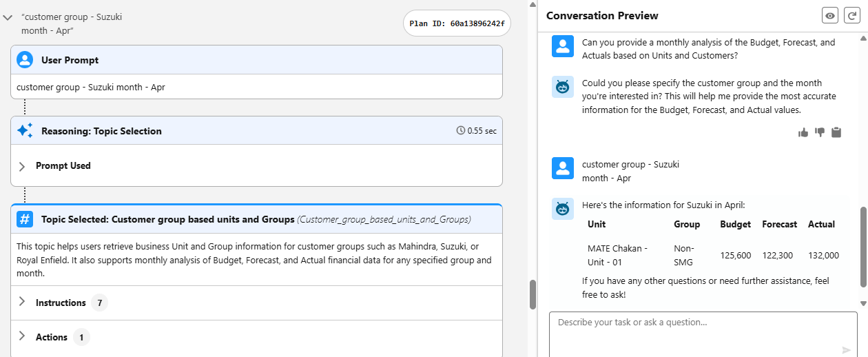Click the conversation scrollbar down arrow
This screenshot has width=868, height=357.
pos(863,303)
